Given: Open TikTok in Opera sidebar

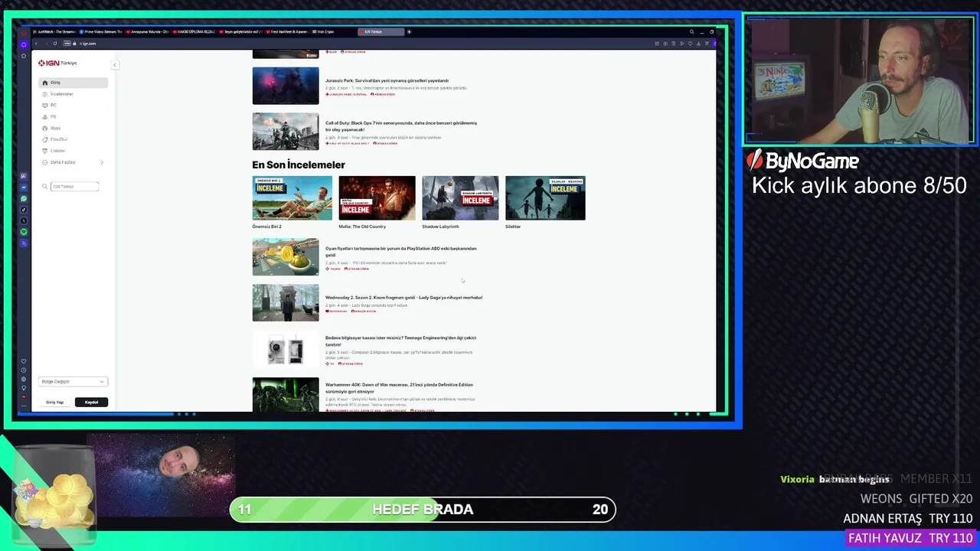Looking at the screenshot, I should point(24,210).
